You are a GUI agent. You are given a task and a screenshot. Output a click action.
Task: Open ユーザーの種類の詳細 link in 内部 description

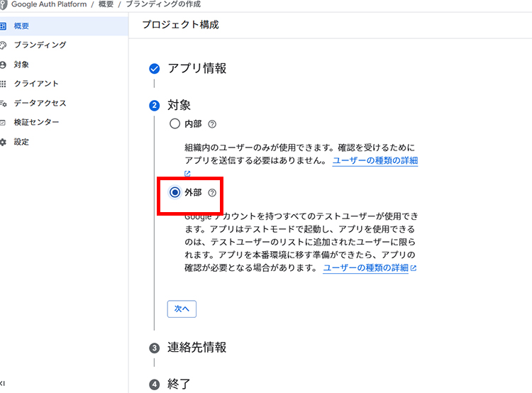coord(375,161)
